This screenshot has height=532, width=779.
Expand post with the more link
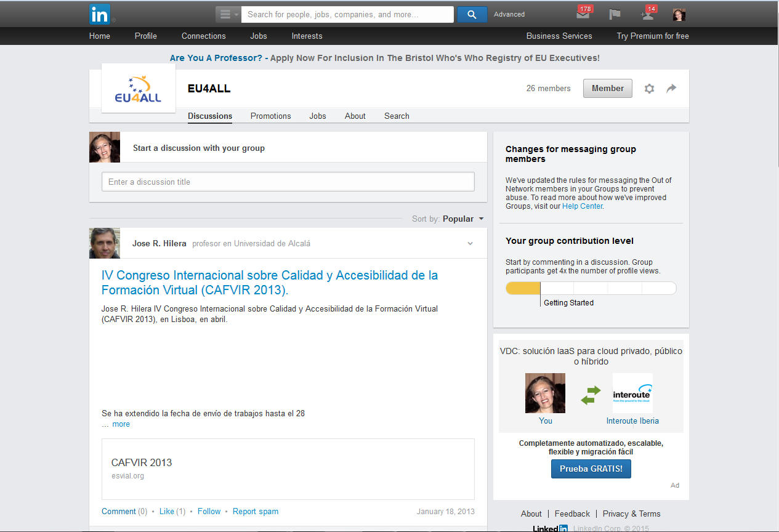pyautogui.click(x=121, y=424)
